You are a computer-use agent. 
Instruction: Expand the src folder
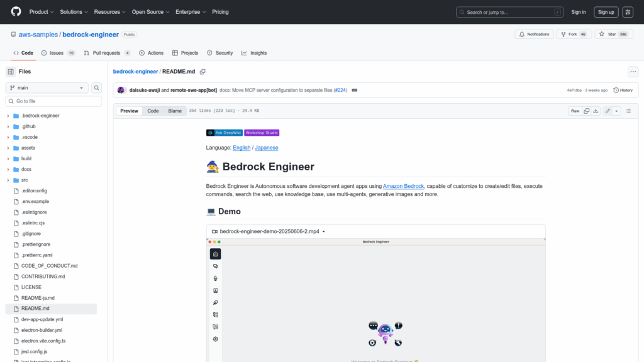pyautogui.click(x=8, y=180)
